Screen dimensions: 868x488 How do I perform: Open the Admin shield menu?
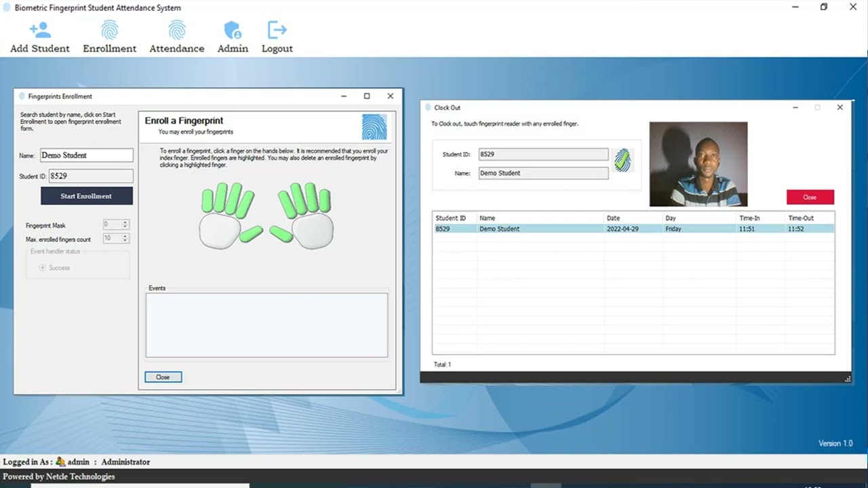click(x=233, y=38)
